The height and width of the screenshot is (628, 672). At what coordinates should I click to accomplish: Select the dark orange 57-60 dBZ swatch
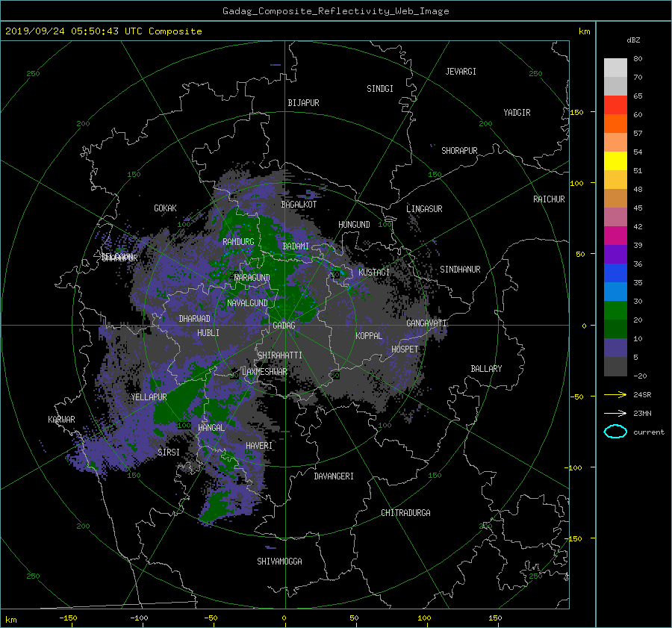(615, 123)
